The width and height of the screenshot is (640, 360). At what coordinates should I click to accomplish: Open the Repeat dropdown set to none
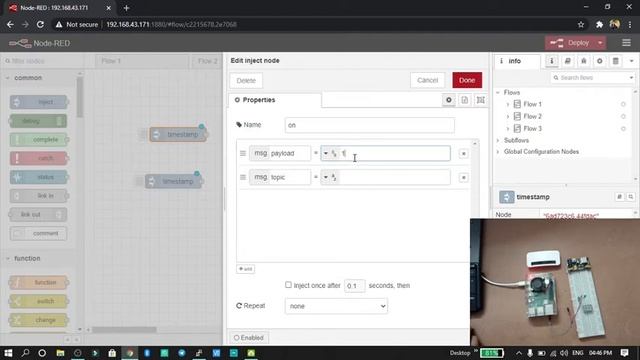[x=336, y=306]
